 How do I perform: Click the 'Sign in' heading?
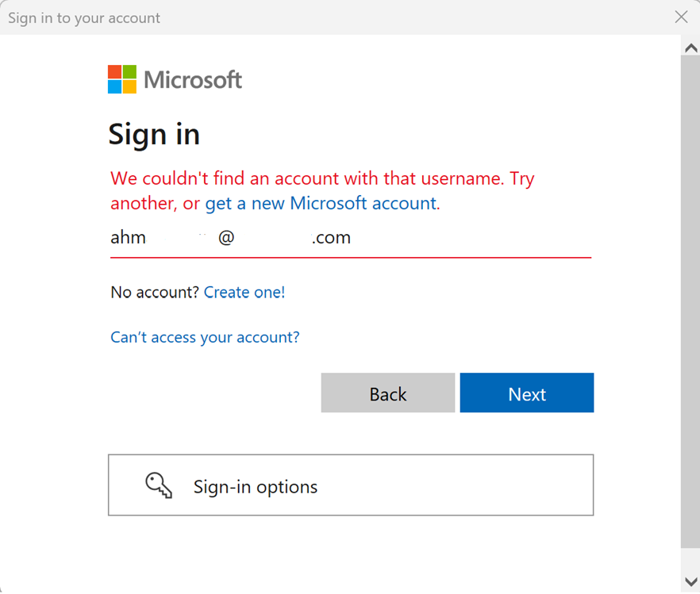point(154,134)
